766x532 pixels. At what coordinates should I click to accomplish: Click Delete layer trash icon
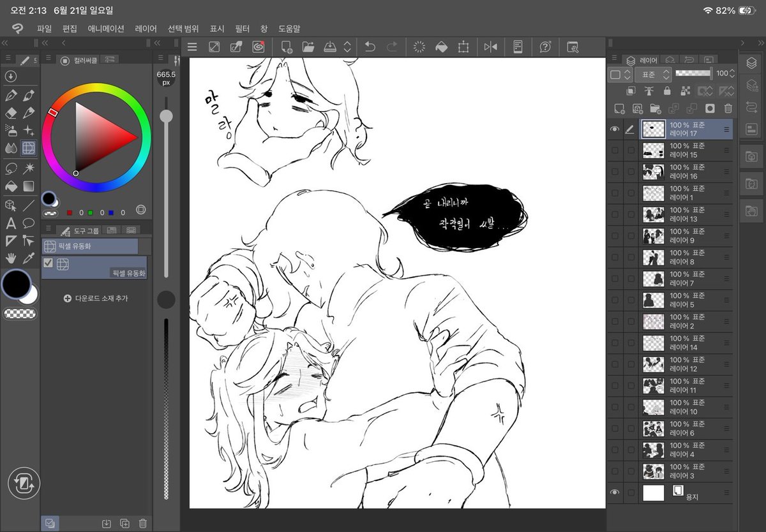pos(728,108)
